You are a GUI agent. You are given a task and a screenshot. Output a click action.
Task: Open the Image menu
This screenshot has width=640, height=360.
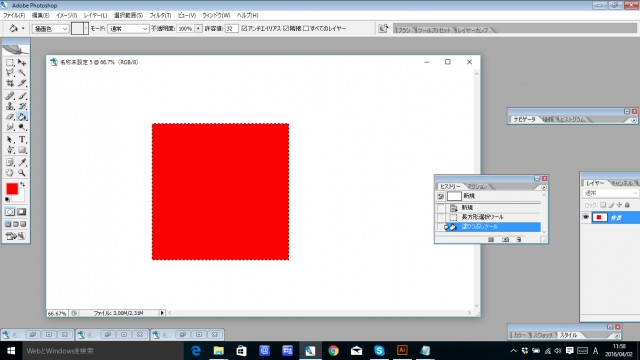pyautogui.click(x=66, y=15)
